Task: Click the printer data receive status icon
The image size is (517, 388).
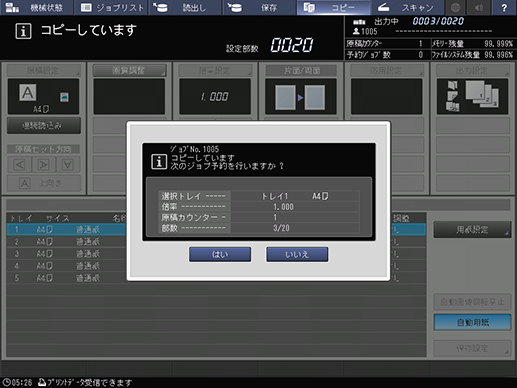Action: pyautogui.click(x=42, y=382)
